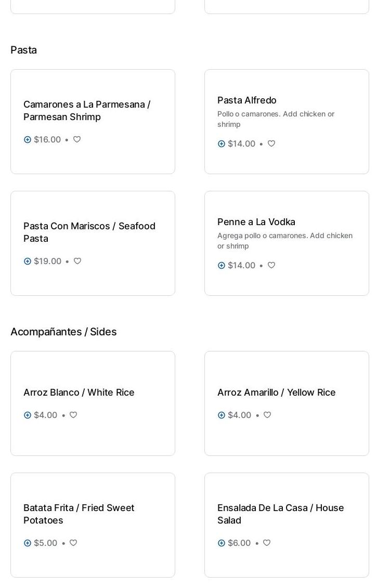Open Pasta Con Mariscos item title
The width and height of the screenshot is (390, 588).
pyautogui.click(x=89, y=232)
